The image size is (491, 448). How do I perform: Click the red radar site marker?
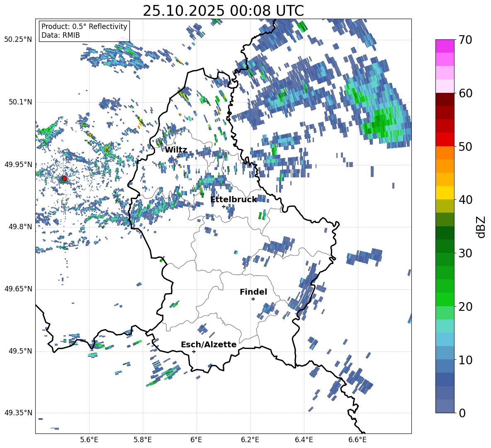click(64, 179)
